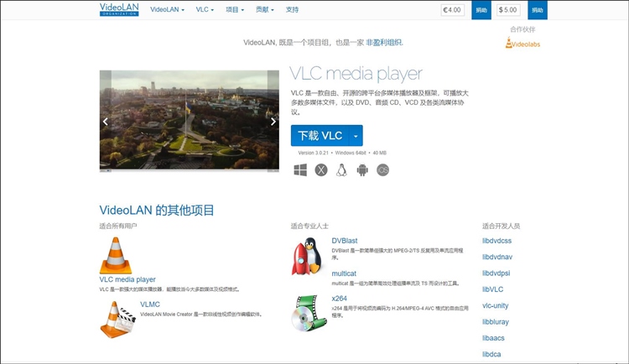Image resolution: width=629 pixels, height=364 pixels.
Task: Focus the $5.00 donation amount field
Action: pyautogui.click(x=508, y=10)
